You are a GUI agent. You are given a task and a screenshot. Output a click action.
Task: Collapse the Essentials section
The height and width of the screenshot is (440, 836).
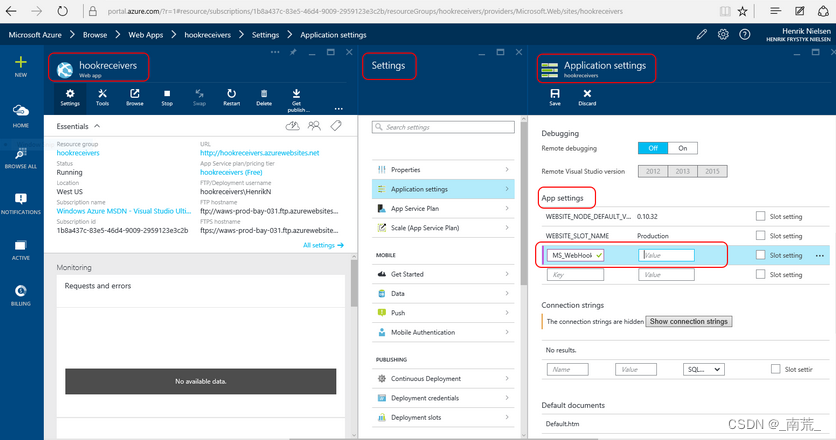[97, 126]
